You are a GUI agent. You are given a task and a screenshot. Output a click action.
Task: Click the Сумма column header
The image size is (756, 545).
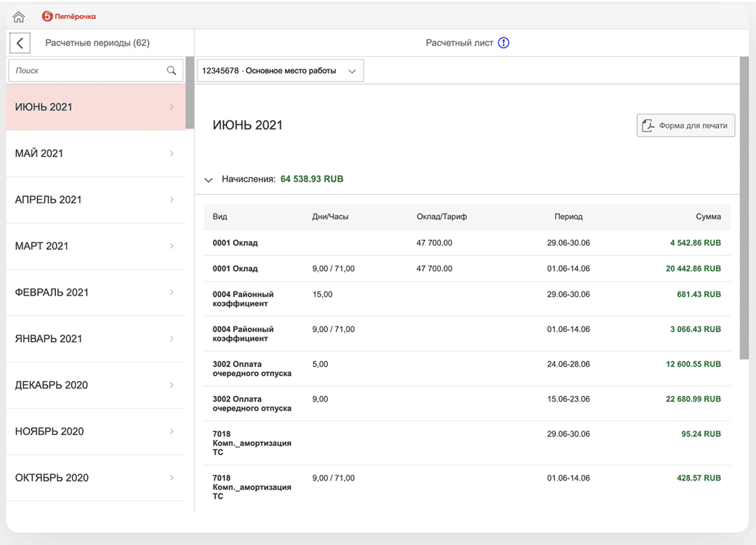pyautogui.click(x=708, y=216)
